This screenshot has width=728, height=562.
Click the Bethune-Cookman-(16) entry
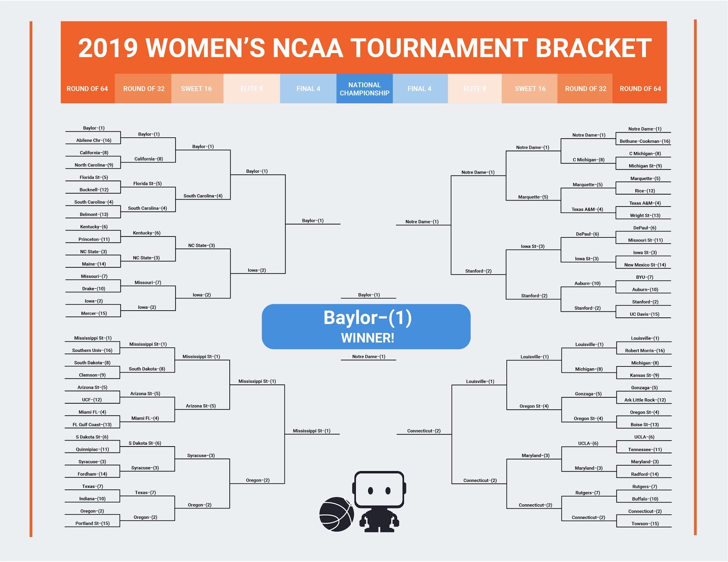point(645,141)
